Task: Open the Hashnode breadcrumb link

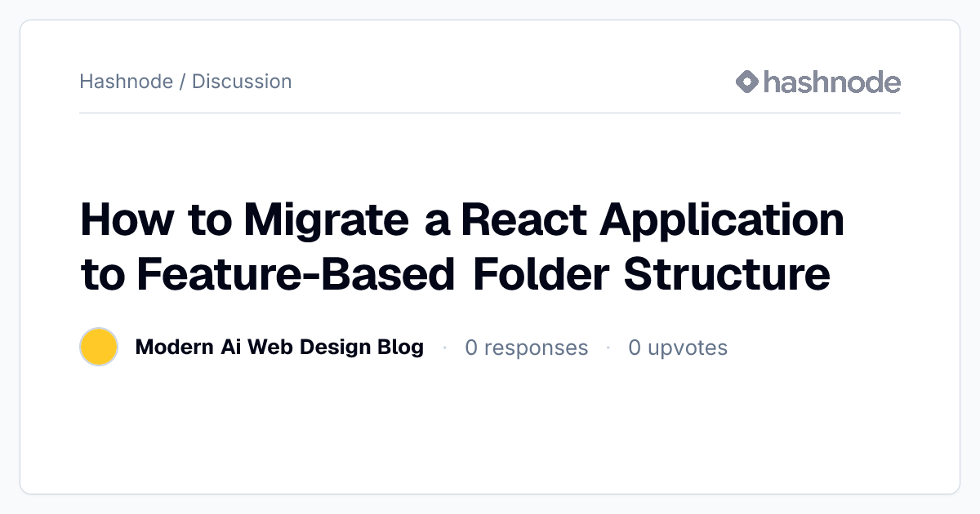Action: click(x=126, y=82)
